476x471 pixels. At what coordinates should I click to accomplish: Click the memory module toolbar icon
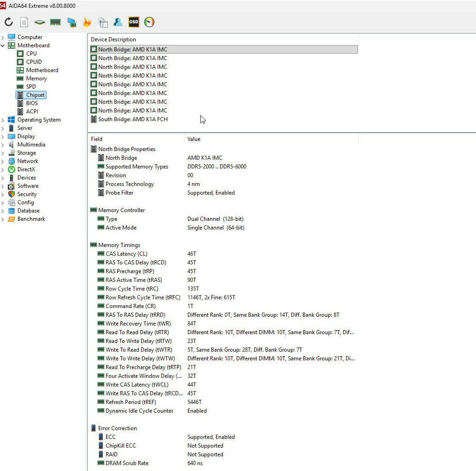(55, 22)
